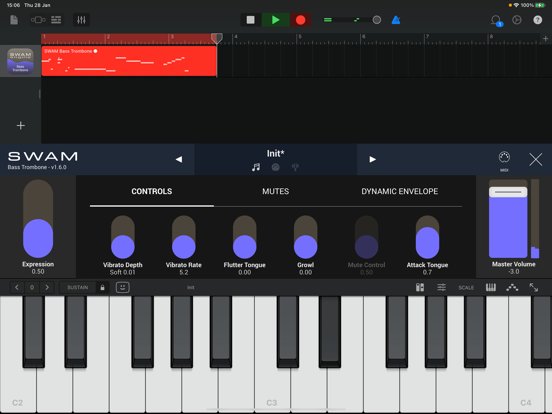Click the round grey knob in transport bar
This screenshot has height=414, width=552.
pyautogui.click(x=377, y=20)
